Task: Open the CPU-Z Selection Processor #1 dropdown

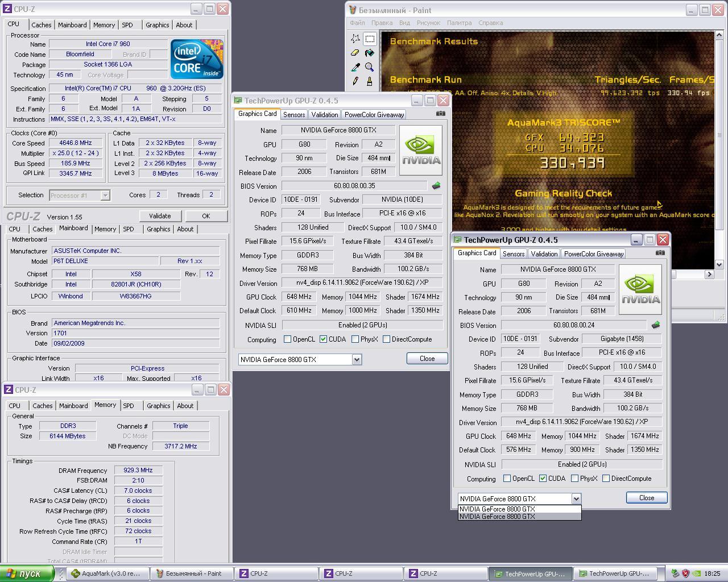Action: point(105,196)
